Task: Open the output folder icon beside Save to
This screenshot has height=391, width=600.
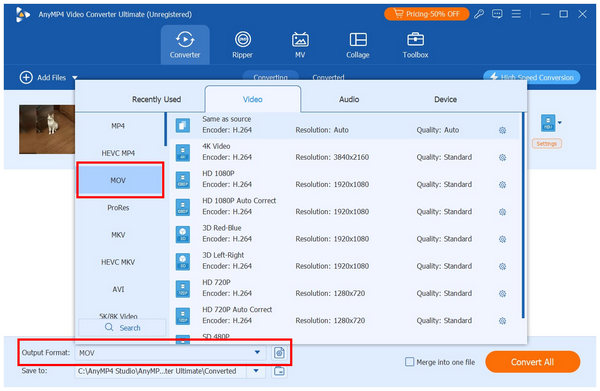Action: point(279,371)
